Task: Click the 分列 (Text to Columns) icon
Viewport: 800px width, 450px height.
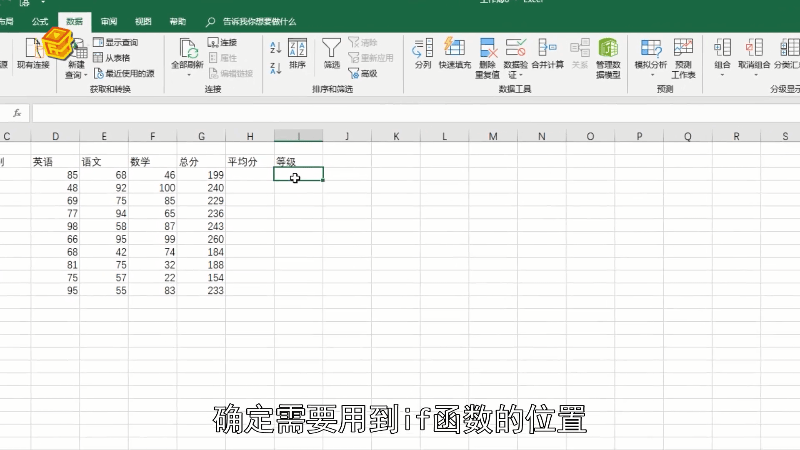Action: (x=422, y=52)
